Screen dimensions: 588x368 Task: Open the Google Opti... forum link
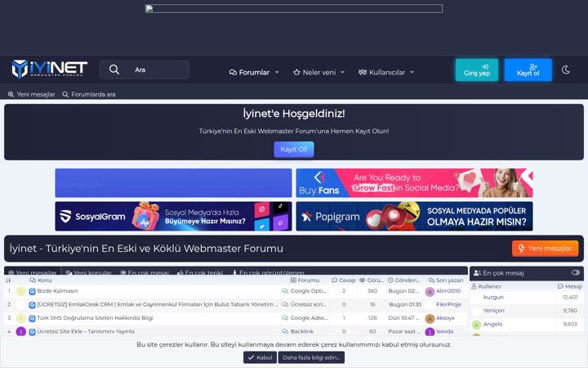tap(308, 290)
